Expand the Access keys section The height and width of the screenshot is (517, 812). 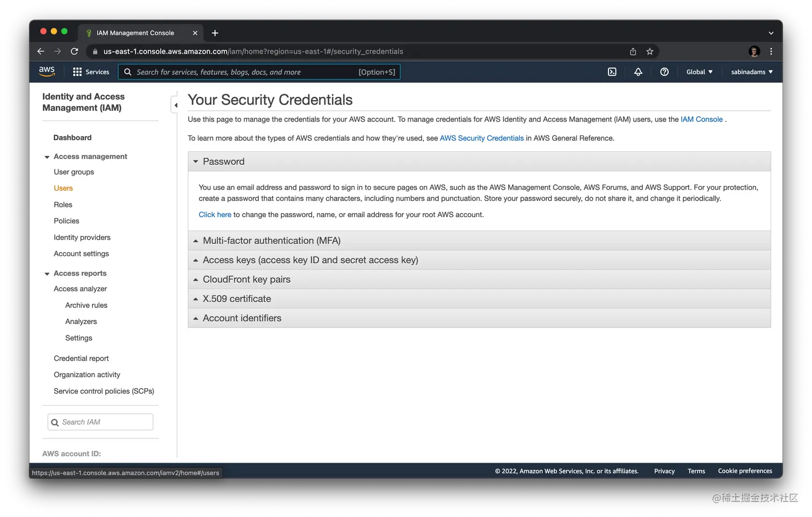(x=310, y=260)
